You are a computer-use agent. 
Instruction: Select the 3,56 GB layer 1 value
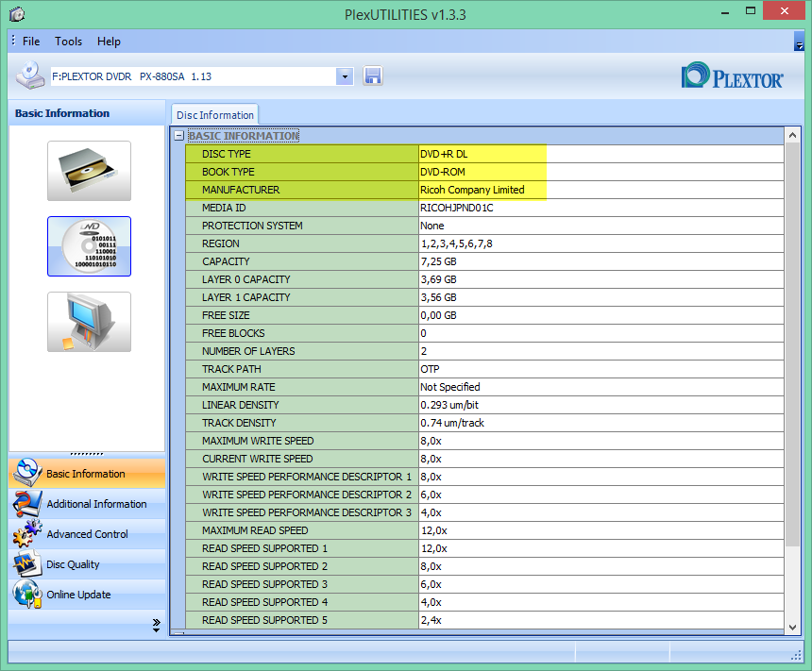439,297
